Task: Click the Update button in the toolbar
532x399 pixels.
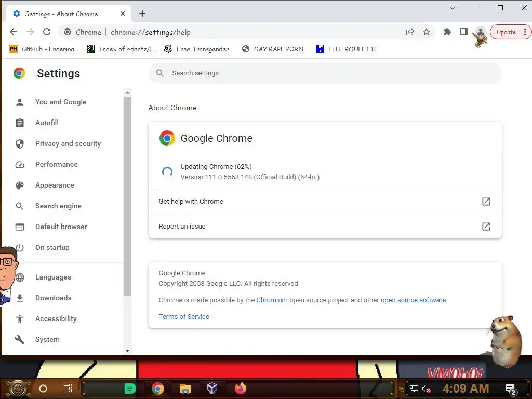Action: pos(506,32)
